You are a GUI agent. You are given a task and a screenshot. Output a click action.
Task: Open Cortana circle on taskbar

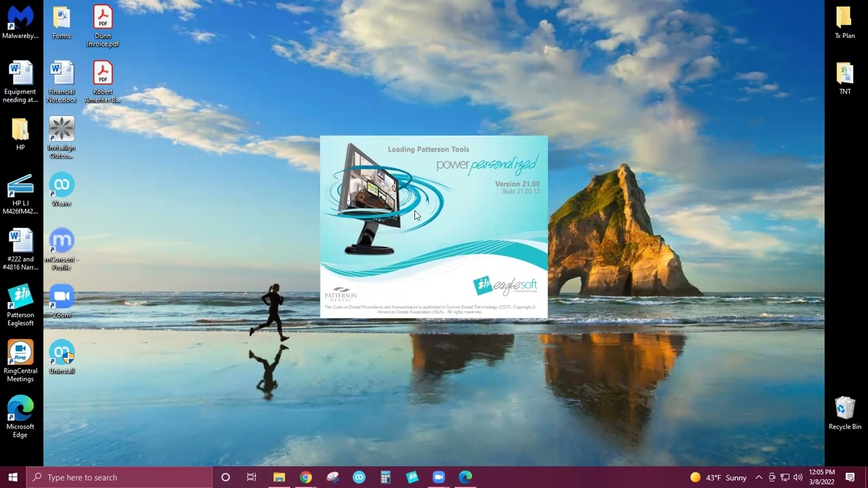[x=225, y=477]
